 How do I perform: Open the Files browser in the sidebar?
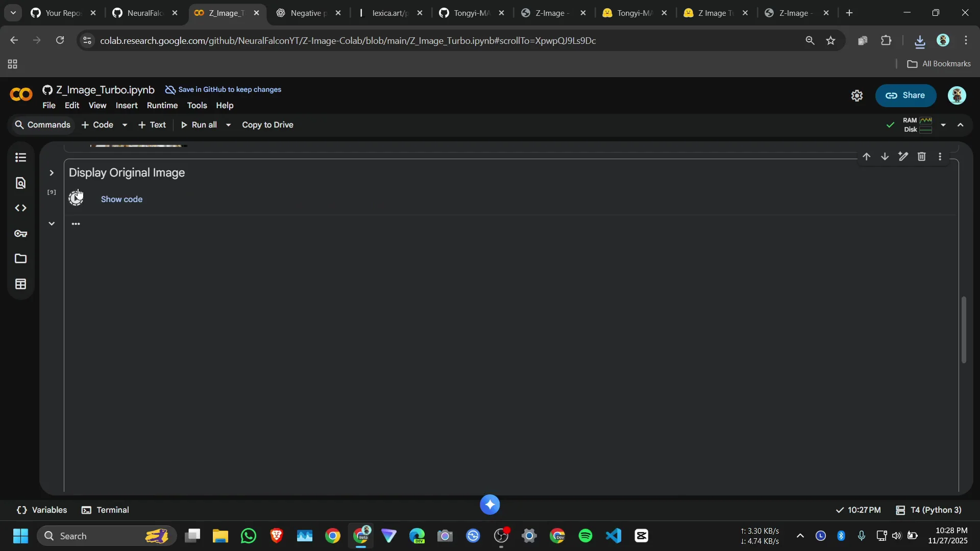click(20, 259)
